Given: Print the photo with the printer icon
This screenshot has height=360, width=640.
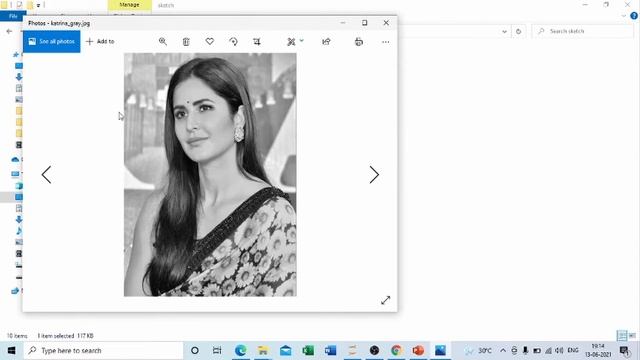Looking at the screenshot, I should [x=359, y=42].
